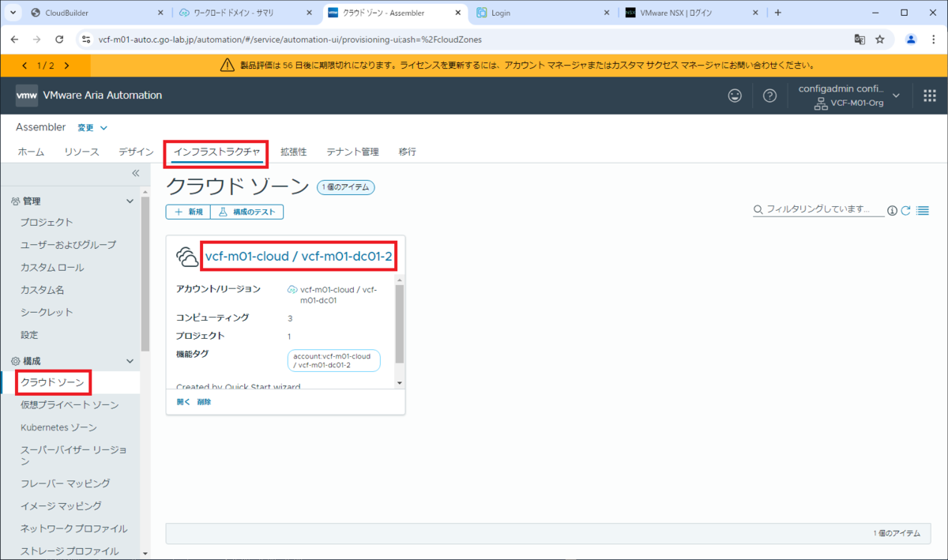
Task: Open フレーバー マッピング in sidebar
Action: [x=66, y=483]
